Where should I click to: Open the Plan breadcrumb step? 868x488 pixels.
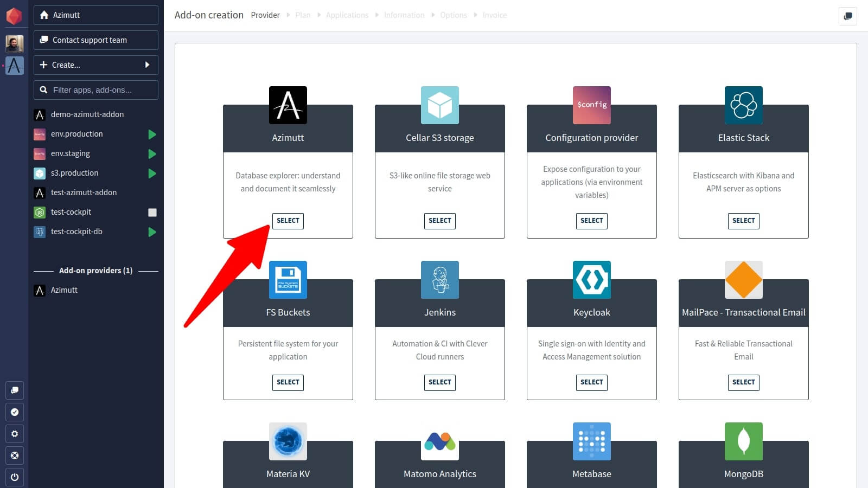coord(303,15)
